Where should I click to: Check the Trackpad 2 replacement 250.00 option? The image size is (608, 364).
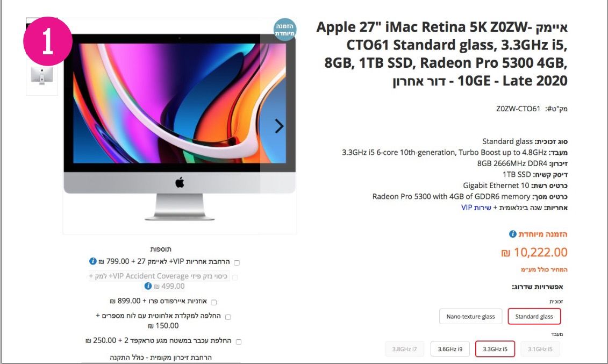[239, 342]
